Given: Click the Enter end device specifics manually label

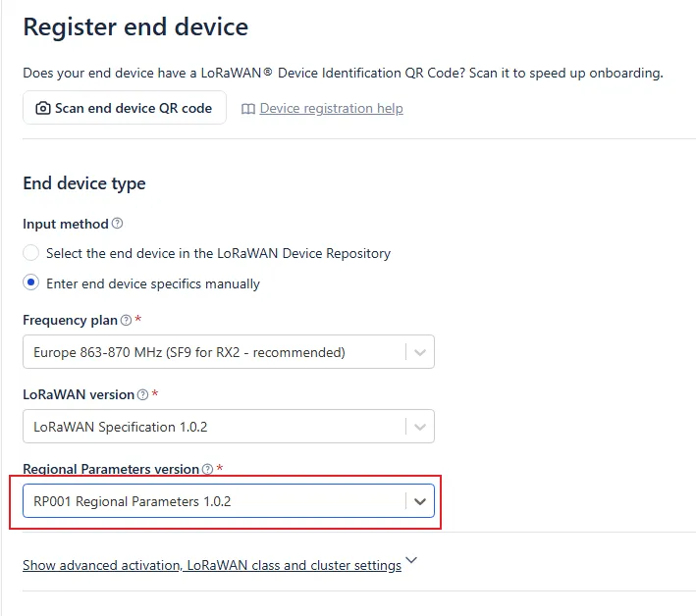Looking at the screenshot, I should pyautogui.click(x=153, y=283).
